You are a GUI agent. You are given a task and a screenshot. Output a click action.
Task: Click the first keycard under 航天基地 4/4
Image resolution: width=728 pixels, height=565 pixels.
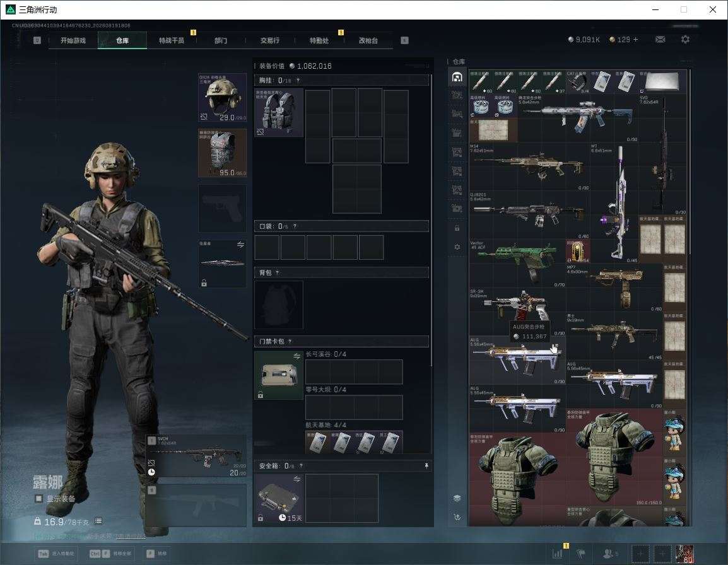click(317, 442)
